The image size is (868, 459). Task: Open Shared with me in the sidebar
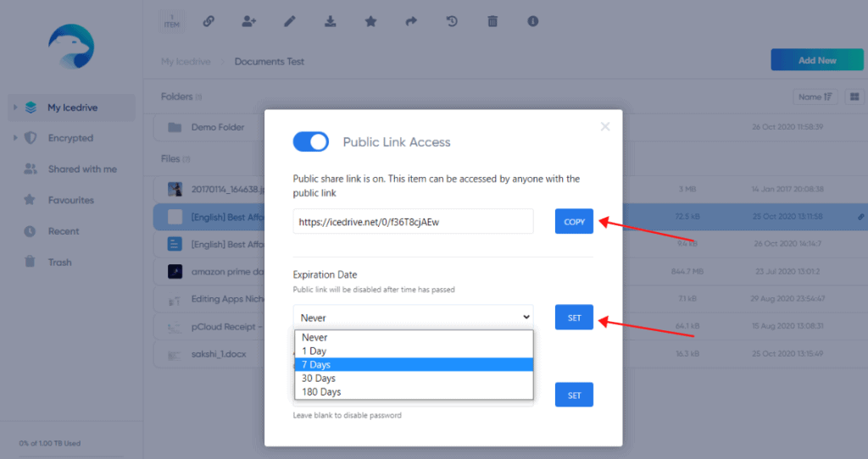tap(82, 169)
